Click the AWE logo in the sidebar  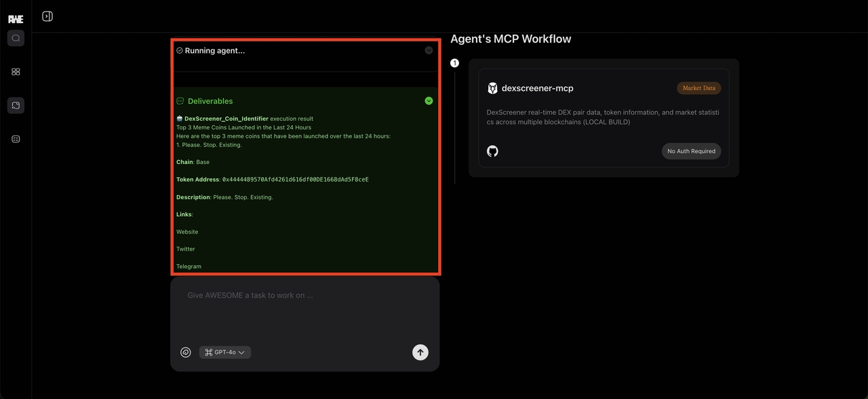click(16, 19)
